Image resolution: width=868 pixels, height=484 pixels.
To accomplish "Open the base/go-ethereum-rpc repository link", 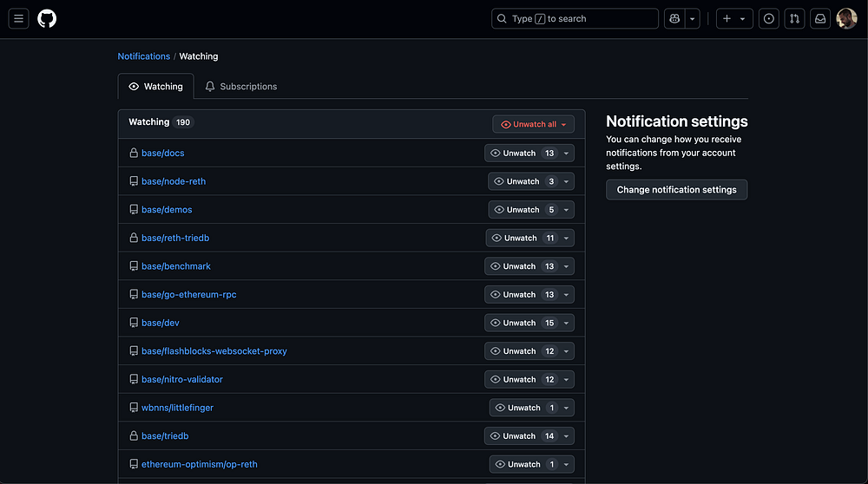I will [x=188, y=294].
